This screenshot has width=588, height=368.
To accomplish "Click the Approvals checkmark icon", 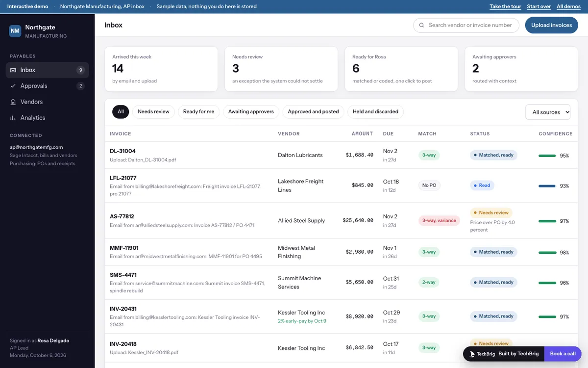I will (x=13, y=86).
